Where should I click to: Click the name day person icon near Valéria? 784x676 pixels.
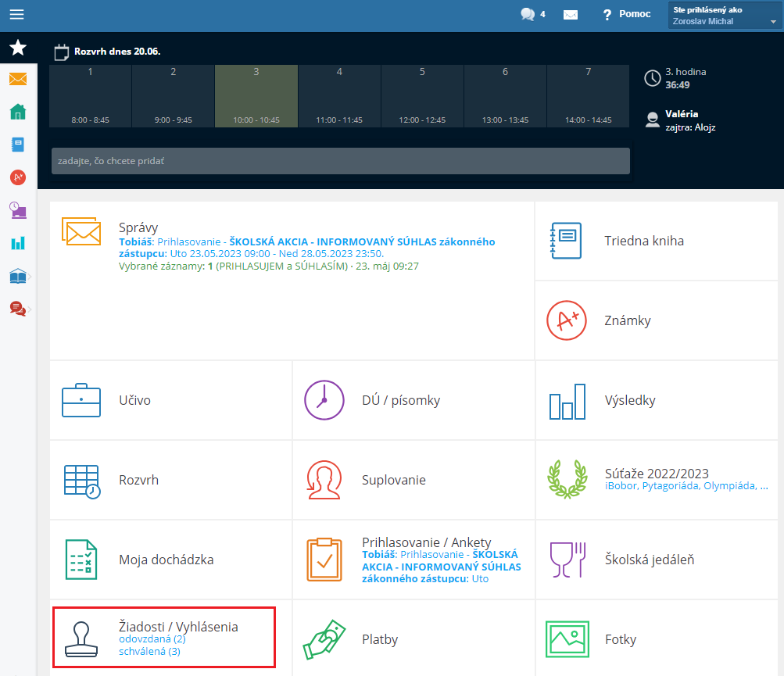point(653,120)
